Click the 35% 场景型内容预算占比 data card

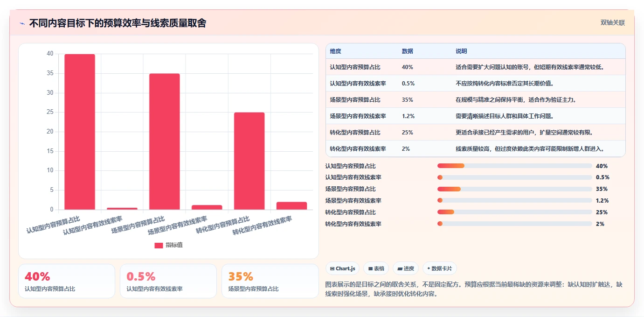270,281
